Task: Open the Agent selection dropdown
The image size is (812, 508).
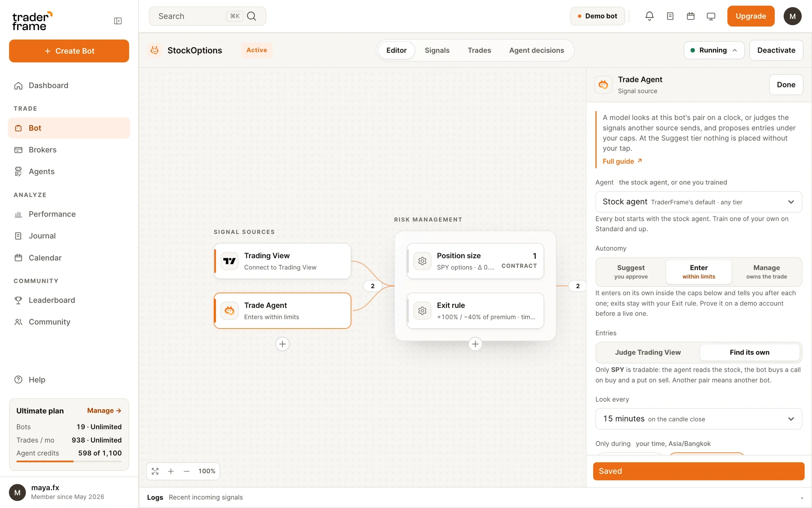Action: (x=698, y=202)
